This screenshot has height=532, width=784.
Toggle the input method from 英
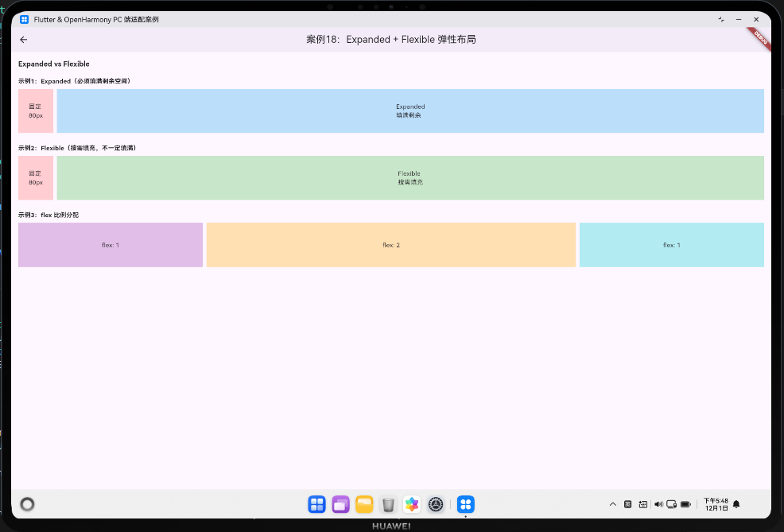(627, 504)
